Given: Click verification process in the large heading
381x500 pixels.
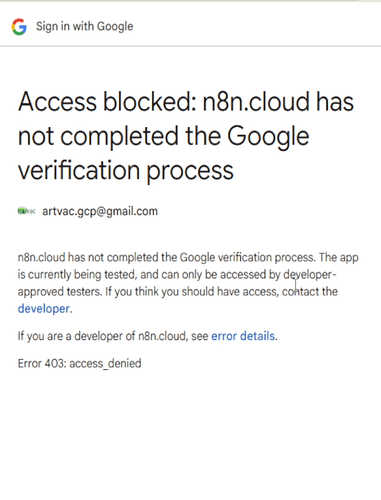Looking at the screenshot, I should pyautogui.click(x=126, y=171).
